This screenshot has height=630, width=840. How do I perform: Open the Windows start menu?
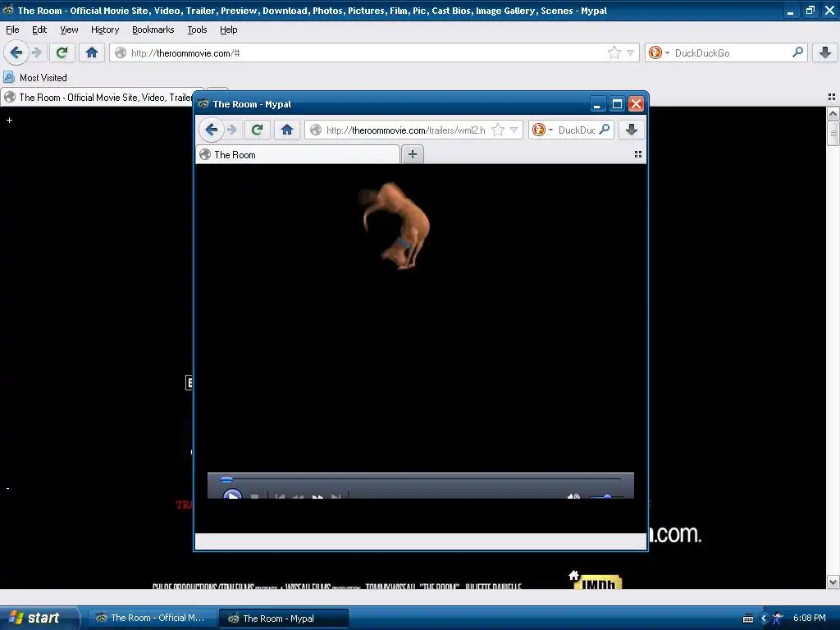pos(39,618)
